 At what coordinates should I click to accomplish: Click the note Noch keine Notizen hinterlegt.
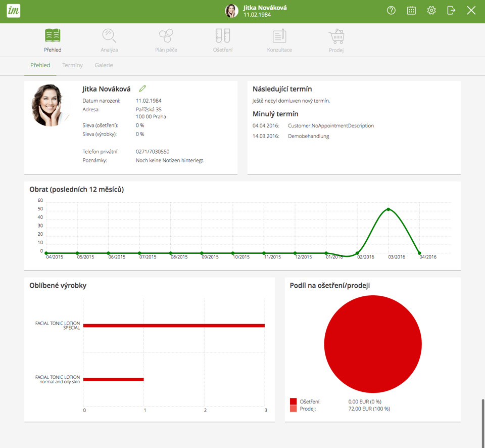[x=170, y=160]
